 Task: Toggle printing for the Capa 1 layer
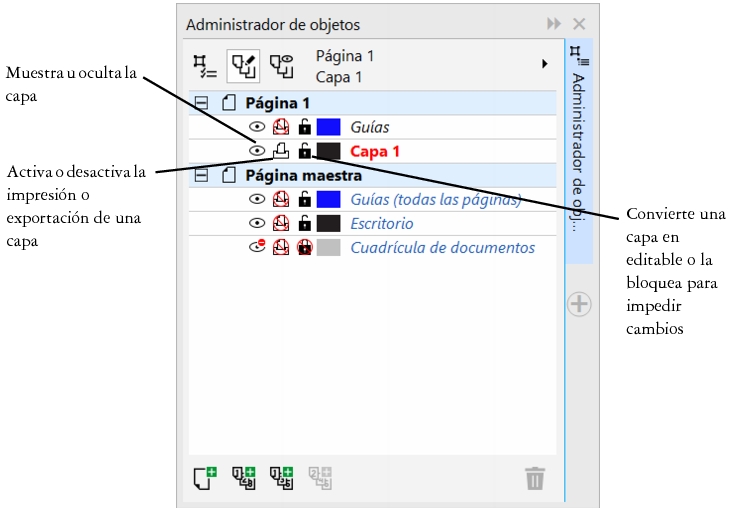[281, 151]
